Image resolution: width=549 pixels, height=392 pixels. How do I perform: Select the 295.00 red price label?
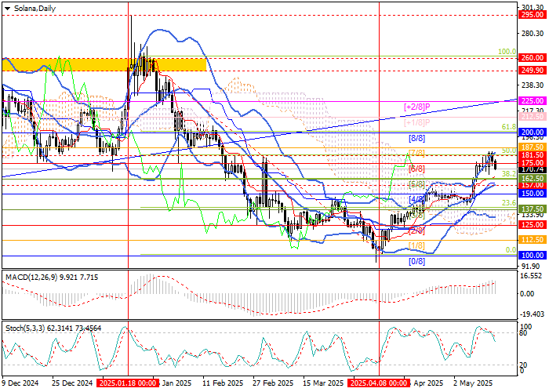tap(532, 15)
